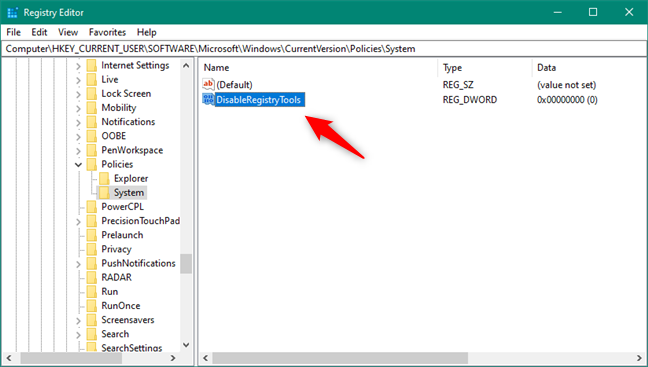Click the Prelaunch folder icon
The image size is (648, 367).
tap(92, 235)
